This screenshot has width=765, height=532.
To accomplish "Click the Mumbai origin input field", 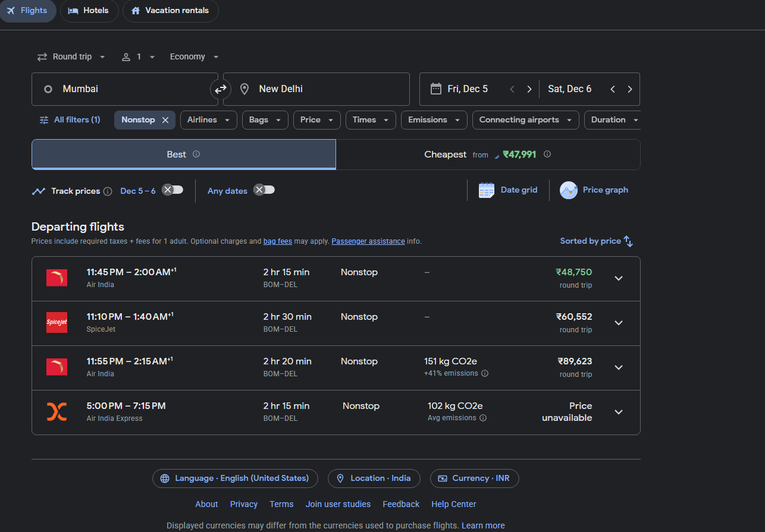I will pos(125,89).
